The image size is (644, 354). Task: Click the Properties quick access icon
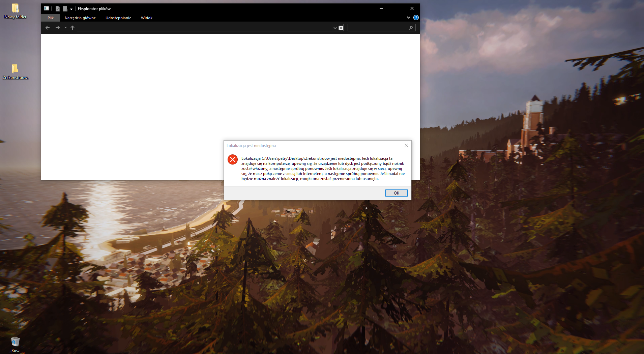[x=58, y=9]
